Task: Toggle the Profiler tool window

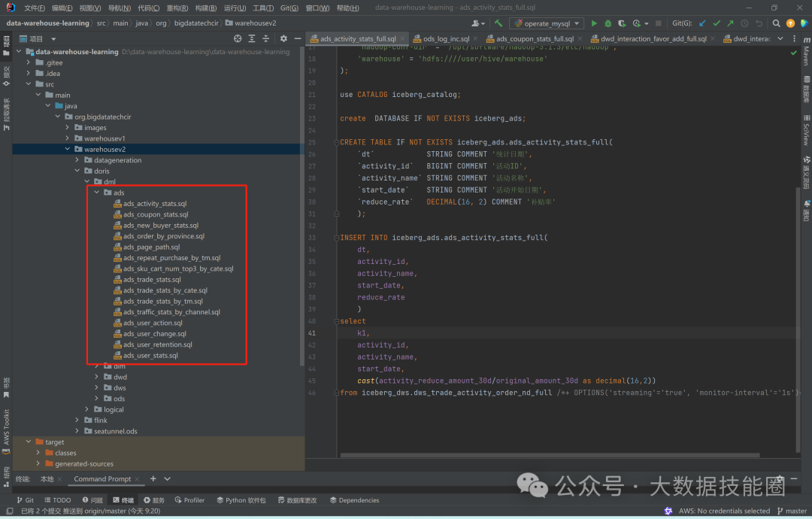Action: click(189, 500)
